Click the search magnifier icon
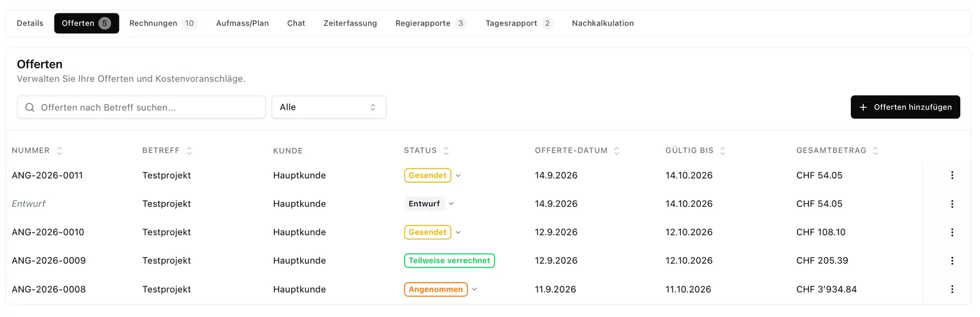Image resolution: width=980 pixels, height=317 pixels. pyautogui.click(x=29, y=107)
